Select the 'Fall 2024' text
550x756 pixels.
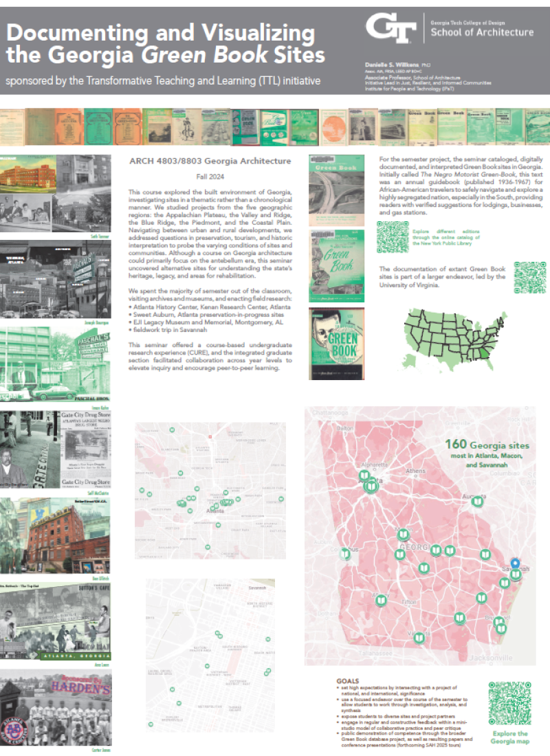pyautogui.click(x=210, y=177)
